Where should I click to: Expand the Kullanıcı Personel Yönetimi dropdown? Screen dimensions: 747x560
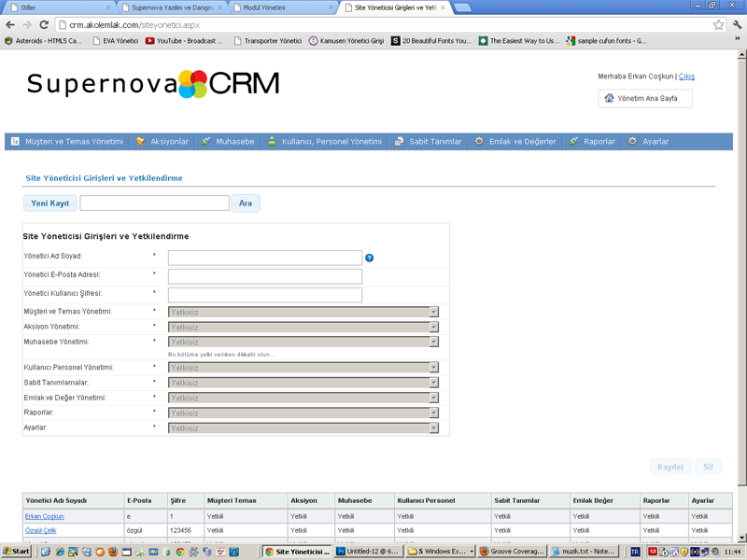point(433,368)
